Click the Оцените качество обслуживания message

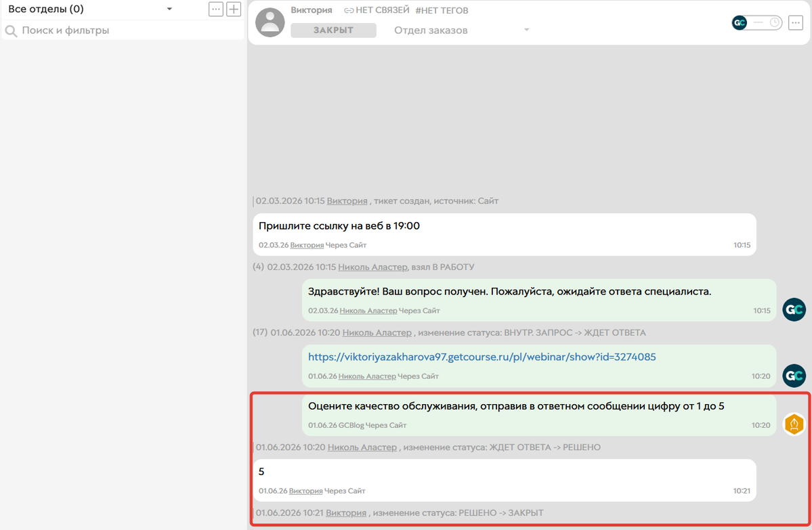click(539, 415)
